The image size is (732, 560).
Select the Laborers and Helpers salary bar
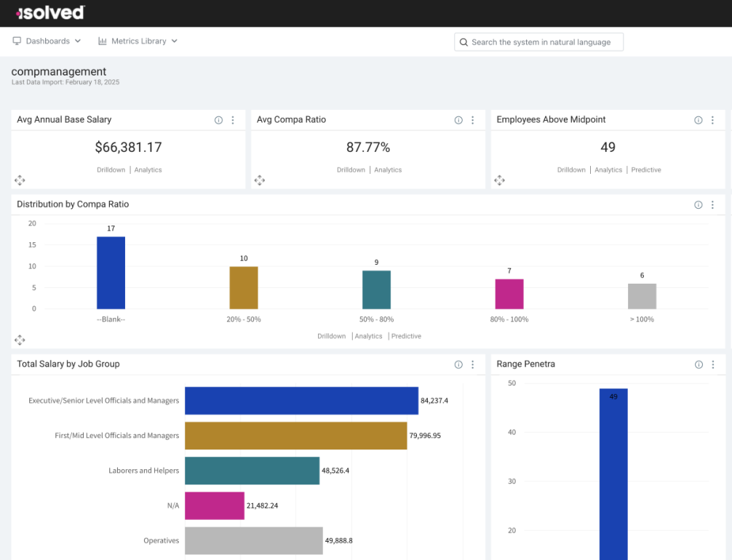pos(252,471)
